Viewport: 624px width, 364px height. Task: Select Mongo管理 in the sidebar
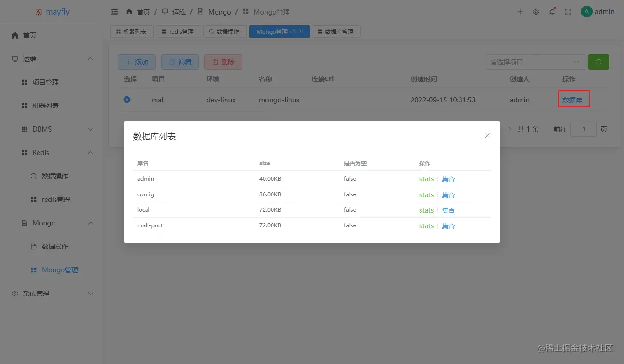click(52, 270)
